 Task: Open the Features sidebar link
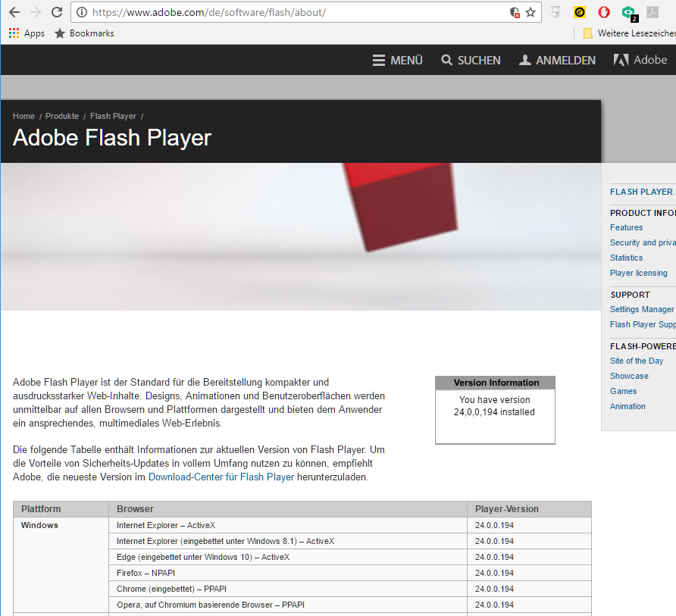pos(626,227)
